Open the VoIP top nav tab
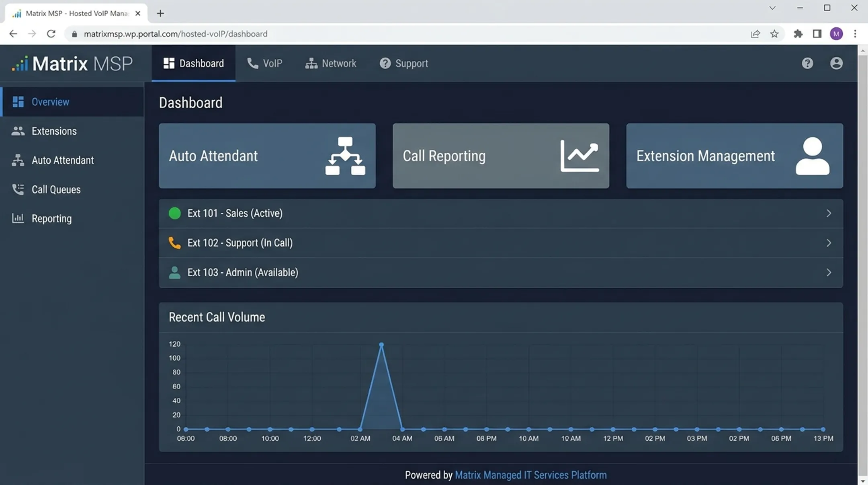Viewport: 868px width, 485px height. (x=265, y=64)
